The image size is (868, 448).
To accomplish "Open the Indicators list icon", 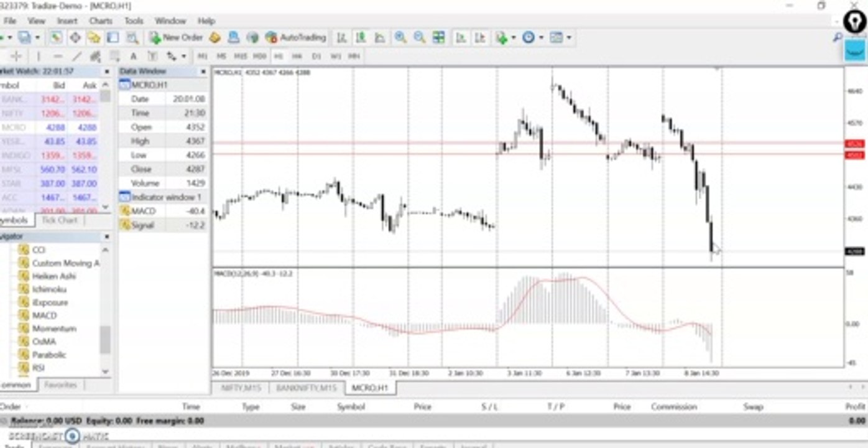I will click(x=501, y=37).
